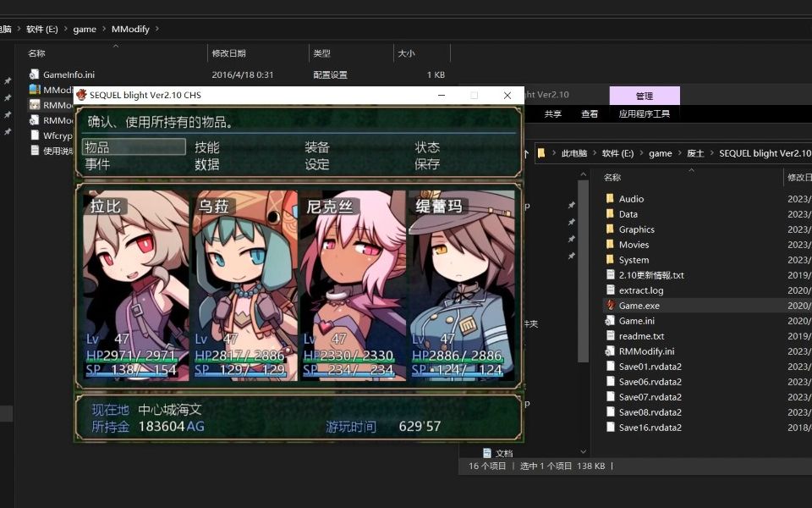Close the SEQUEL blight game window
The width and height of the screenshot is (812, 508).
click(x=507, y=96)
